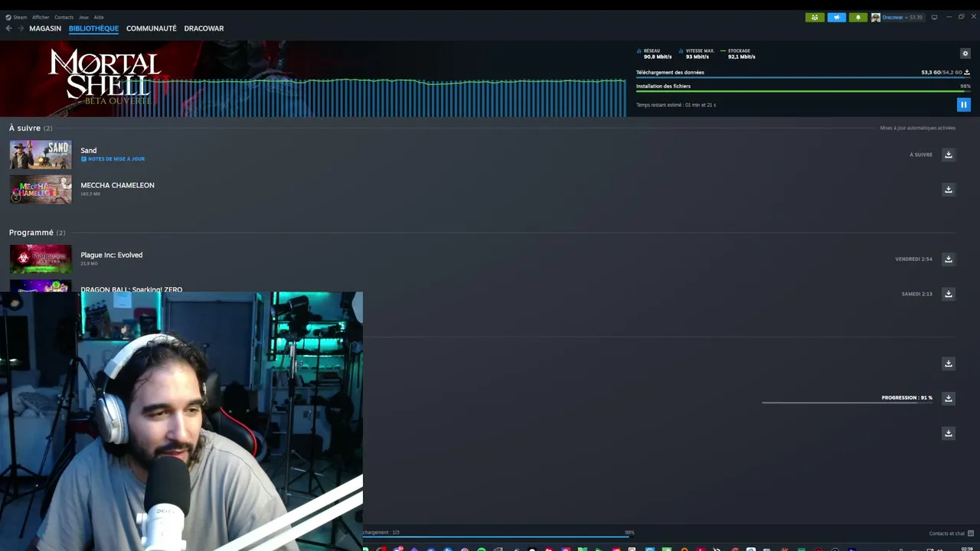Click the back navigation arrow
The width and height of the screenshot is (980, 551).
[x=8, y=28]
